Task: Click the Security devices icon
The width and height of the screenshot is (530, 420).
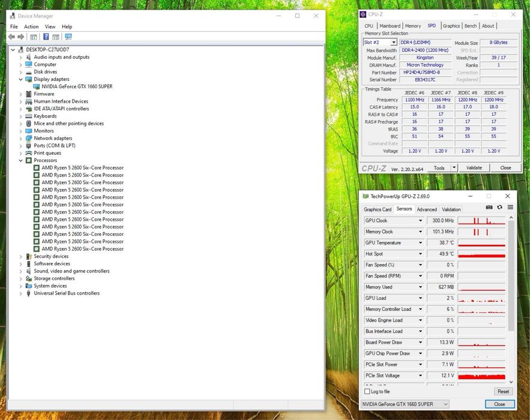Action: [x=29, y=256]
